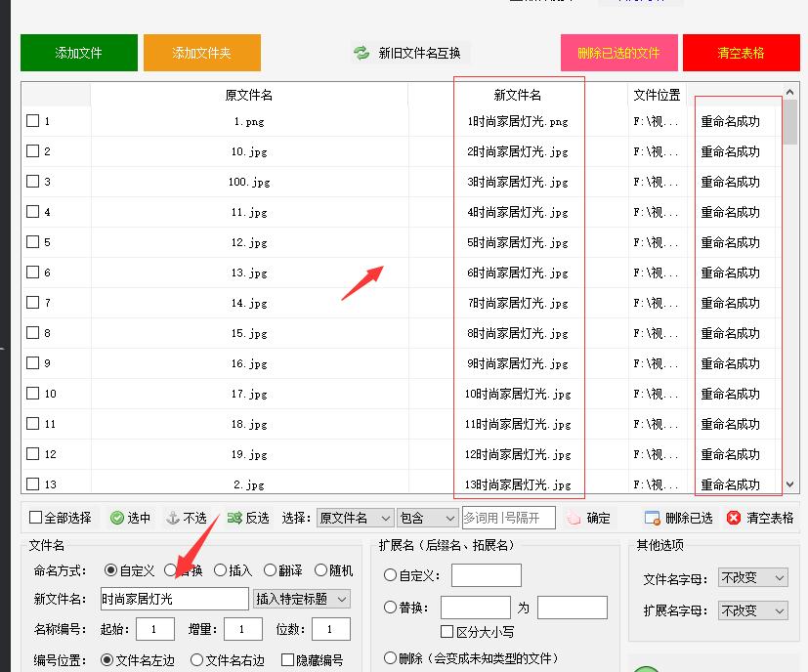Click the green circular icon at bottom right

[x=646, y=668]
